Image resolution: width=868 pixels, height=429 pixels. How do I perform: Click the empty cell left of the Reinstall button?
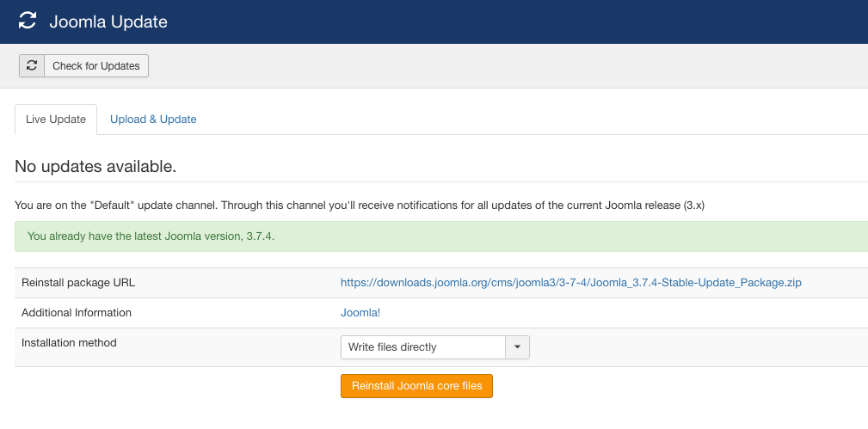tap(172, 386)
